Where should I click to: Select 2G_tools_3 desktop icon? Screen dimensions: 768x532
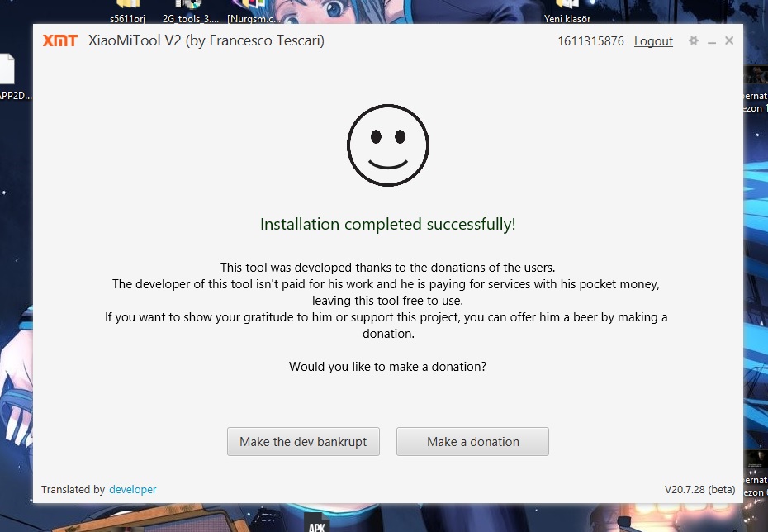[x=191, y=12]
